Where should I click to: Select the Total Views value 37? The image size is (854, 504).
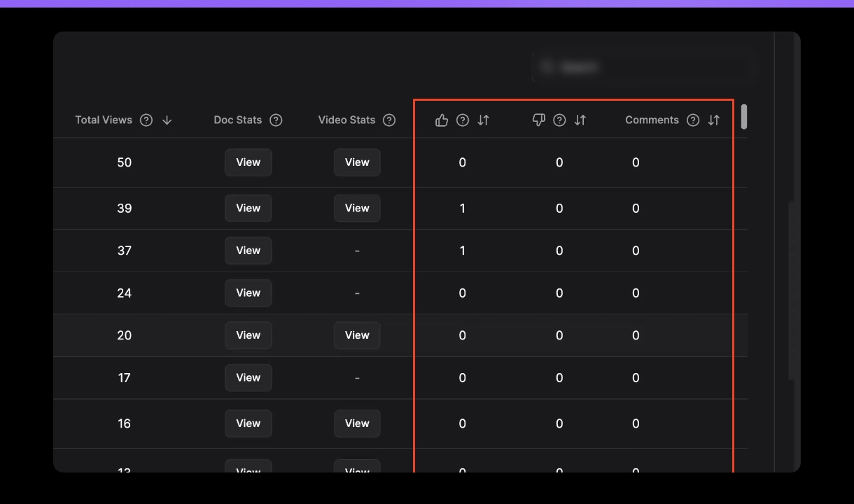pyautogui.click(x=125, y=251)
